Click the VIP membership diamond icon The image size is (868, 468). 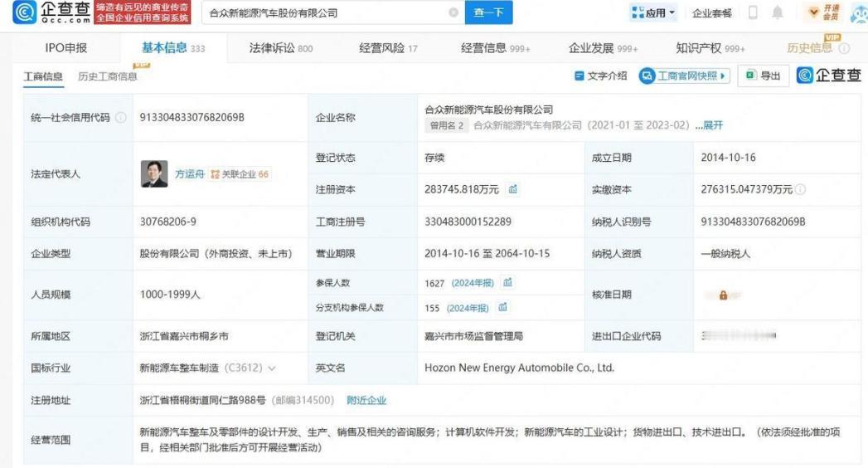click(x=814, y=12)
